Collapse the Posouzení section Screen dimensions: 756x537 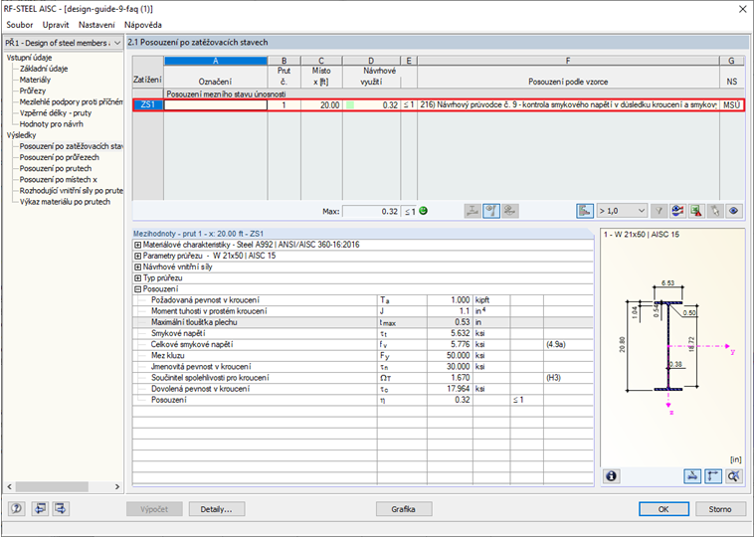pyautogui.click(x=138, y=288)
